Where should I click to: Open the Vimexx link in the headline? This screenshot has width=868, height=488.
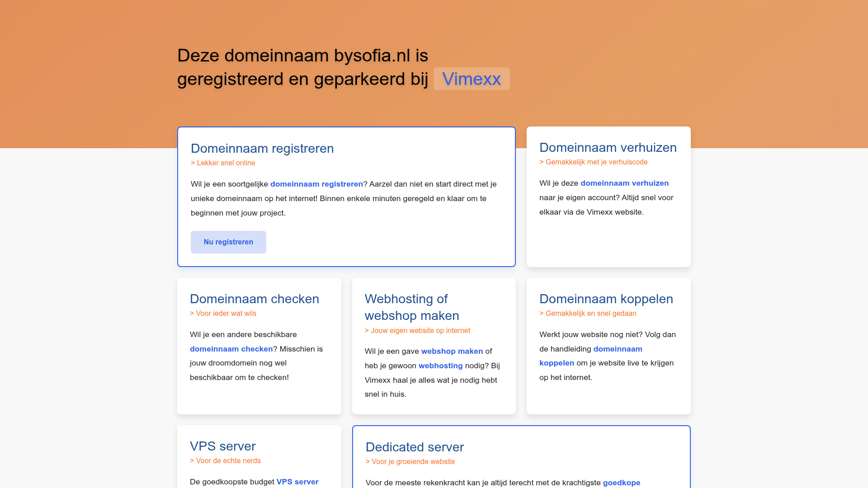tap(472, 79)
